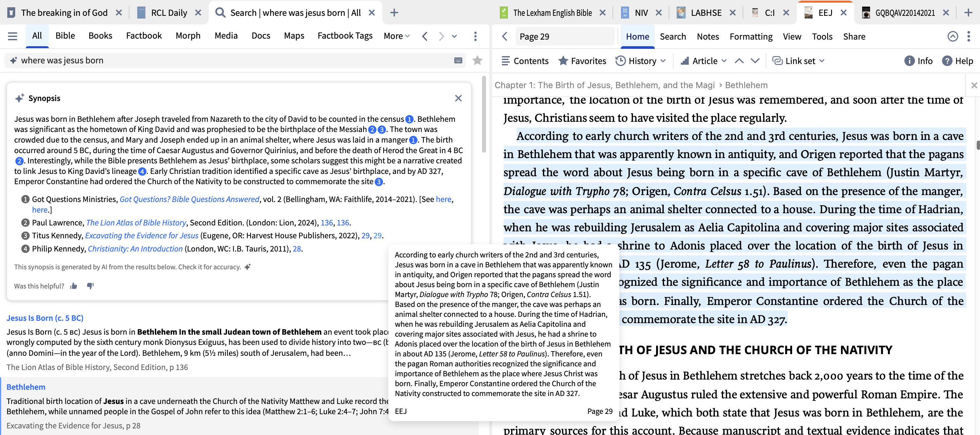Open EEJ panel kebab menu
This screenshot has height=435, width=980.
(968, 37)
